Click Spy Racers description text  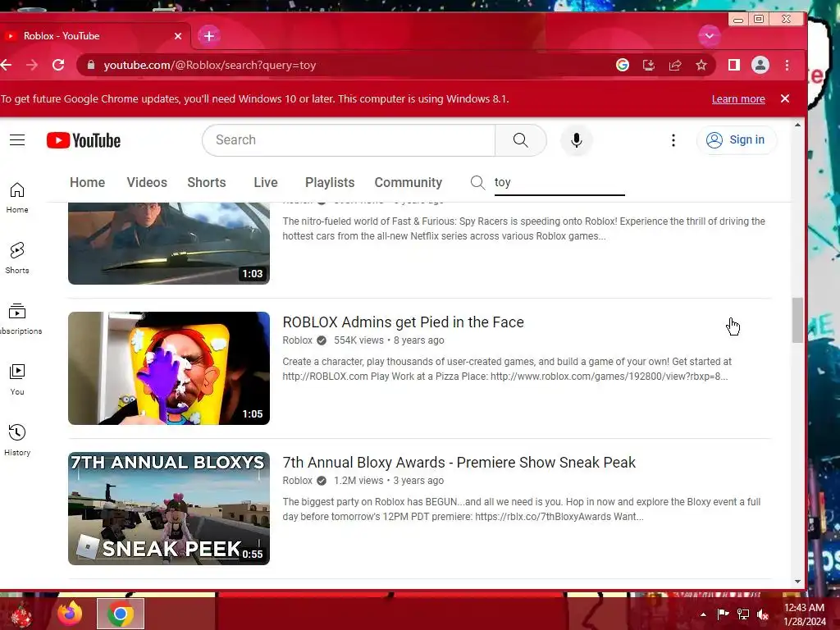click(x=523, y=229)
